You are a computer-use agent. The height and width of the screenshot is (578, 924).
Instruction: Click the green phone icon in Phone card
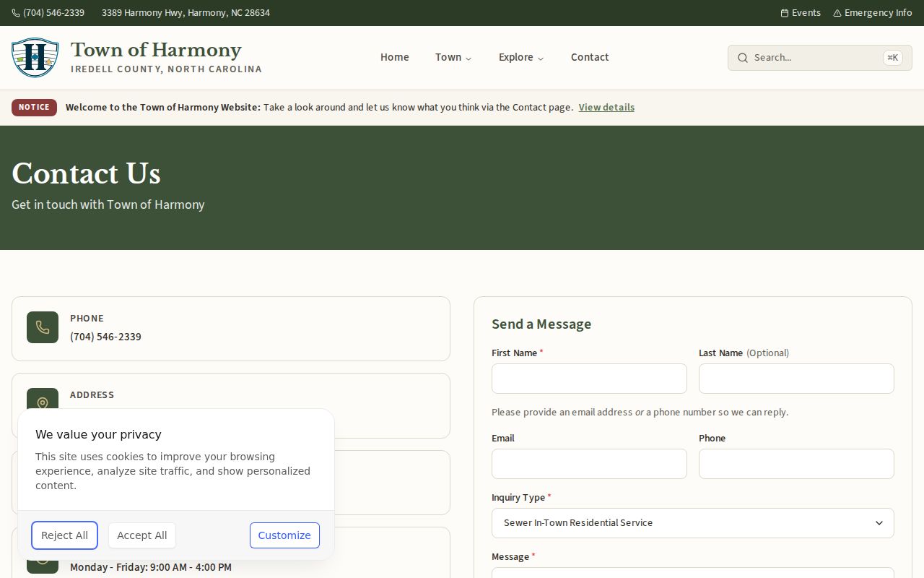coord(43,327)
